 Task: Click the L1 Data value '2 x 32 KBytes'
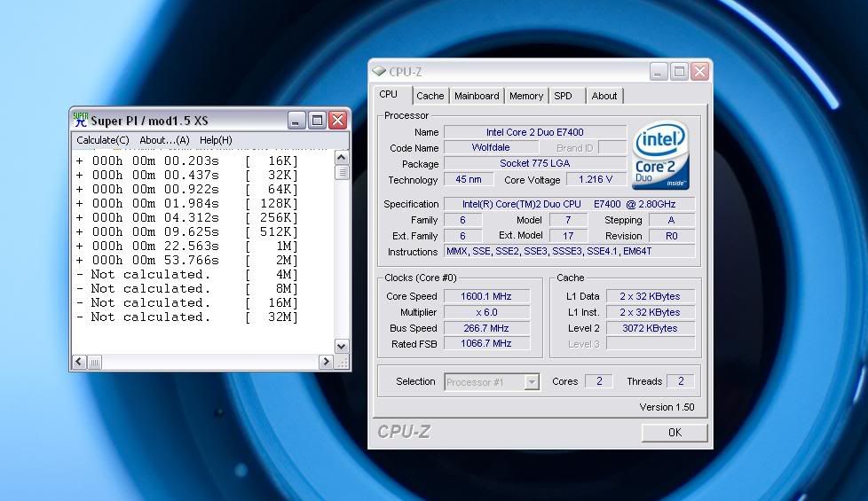coord(650,296)
